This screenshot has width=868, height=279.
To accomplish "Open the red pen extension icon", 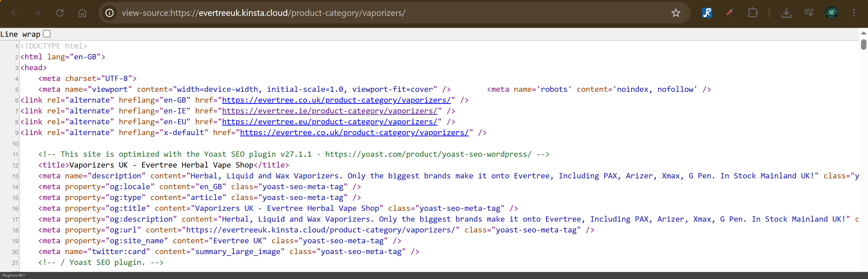I will click(730, 13).
